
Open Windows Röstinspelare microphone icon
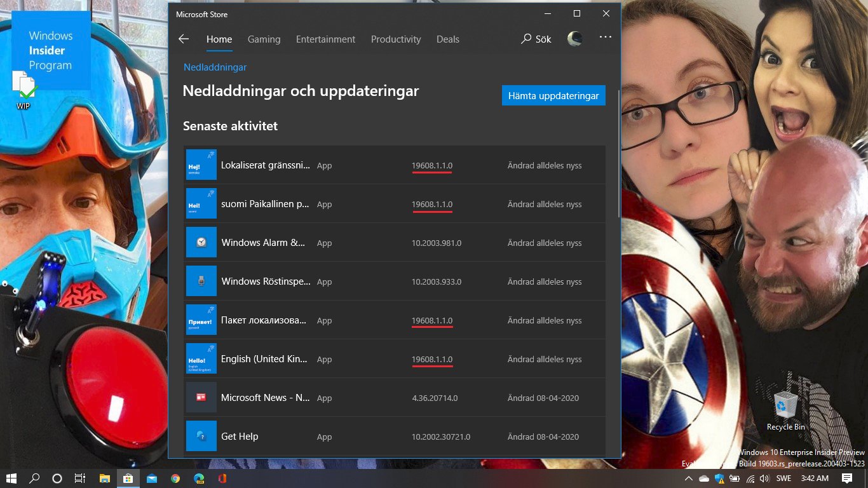201,281
